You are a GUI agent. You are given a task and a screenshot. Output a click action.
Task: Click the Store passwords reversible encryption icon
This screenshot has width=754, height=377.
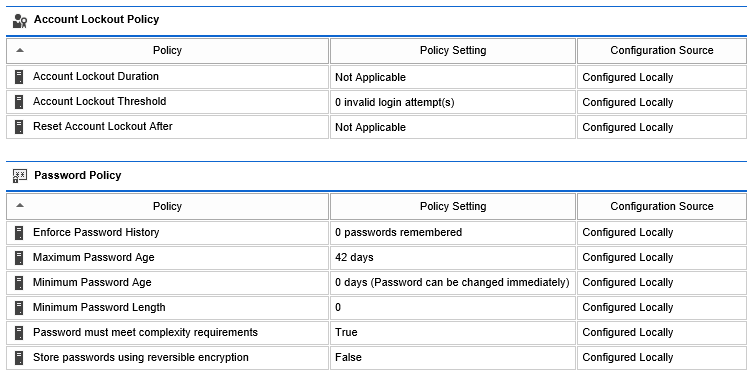tap(19, 358)
